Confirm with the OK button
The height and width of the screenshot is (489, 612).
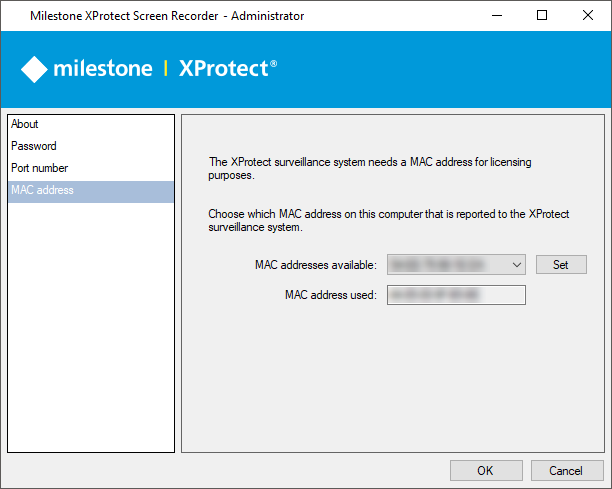(486, 470)
